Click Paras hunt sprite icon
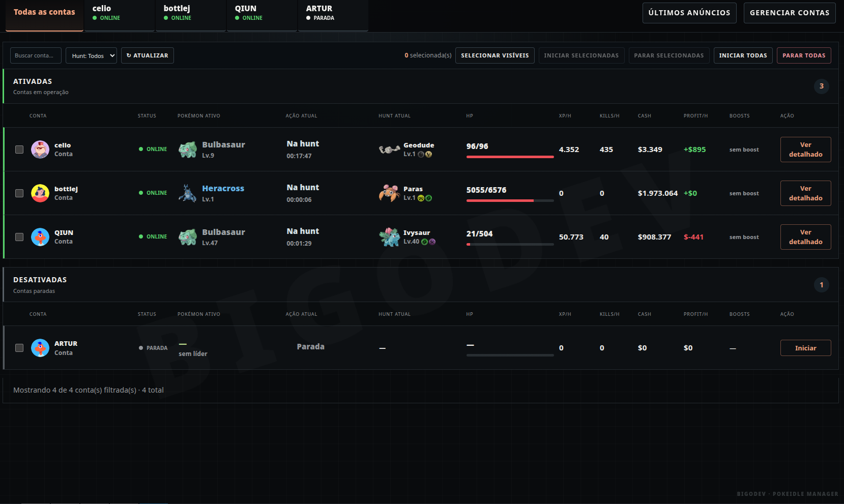The height and width of the screenshot is (504, 844). tap(389, 193)
